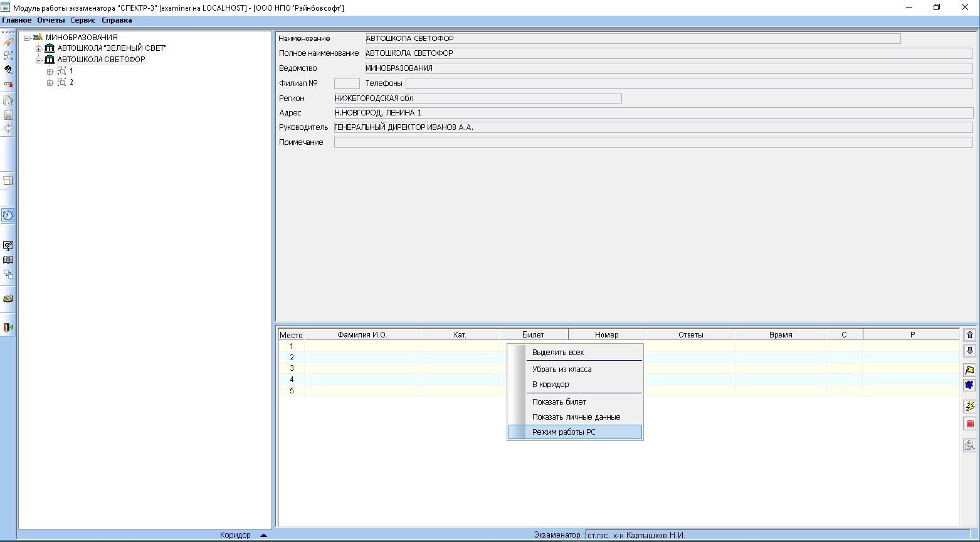
Task: Click the Место column header
Action: 291,335
